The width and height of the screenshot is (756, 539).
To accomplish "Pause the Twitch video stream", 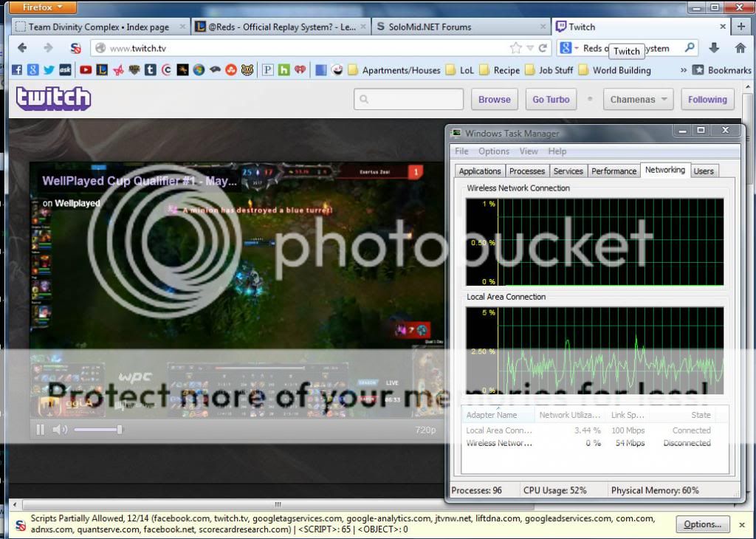I will pyautogui.click(x=40, y=429).
